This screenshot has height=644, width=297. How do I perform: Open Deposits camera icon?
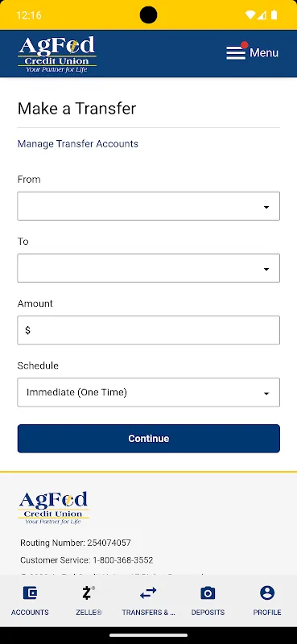[208, 592]
